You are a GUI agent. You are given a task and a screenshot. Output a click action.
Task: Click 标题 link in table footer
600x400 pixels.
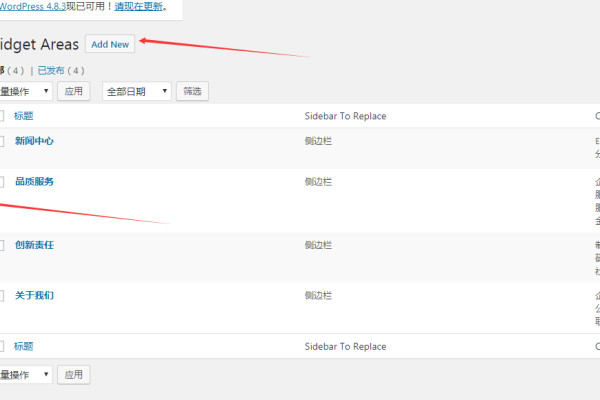(x=24, y=346)
